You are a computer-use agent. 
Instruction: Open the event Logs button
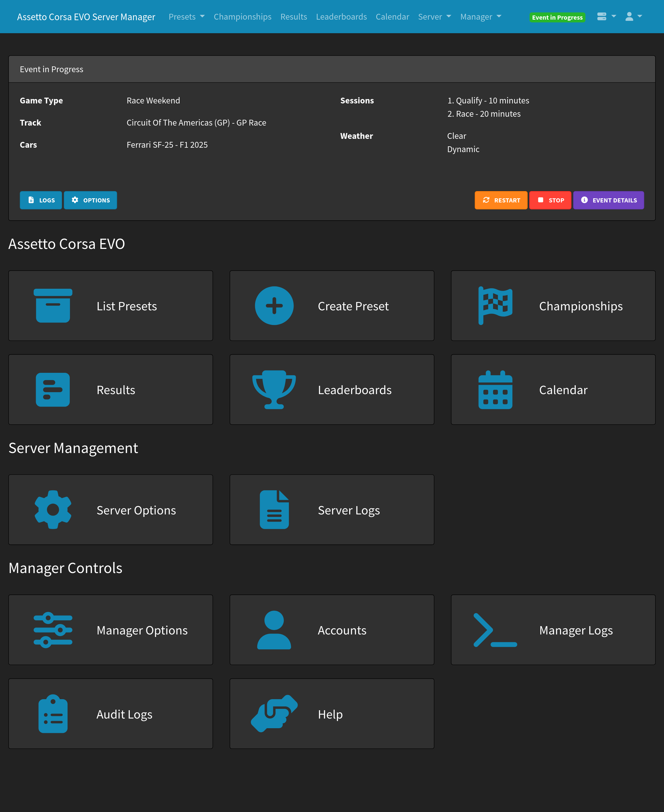pos(41,200)
